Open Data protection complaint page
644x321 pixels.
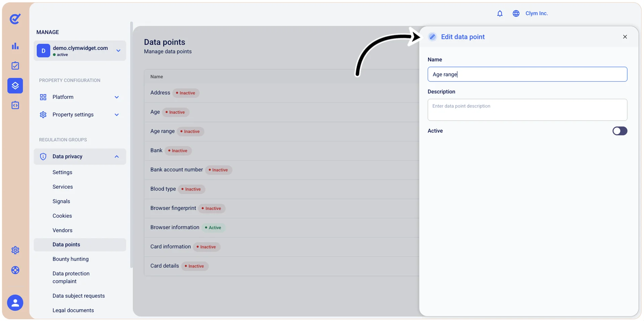(x=71, y=277)
